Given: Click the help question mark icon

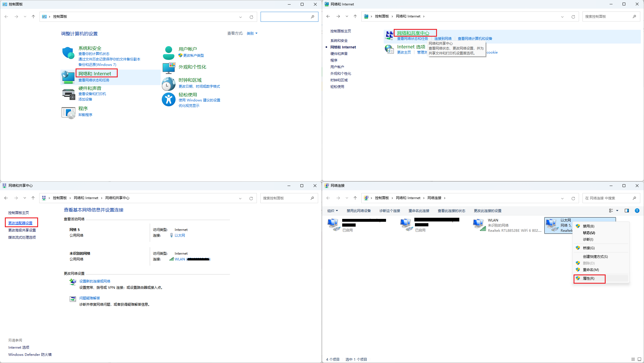Looking at the screenshot, I should point(637,211).
